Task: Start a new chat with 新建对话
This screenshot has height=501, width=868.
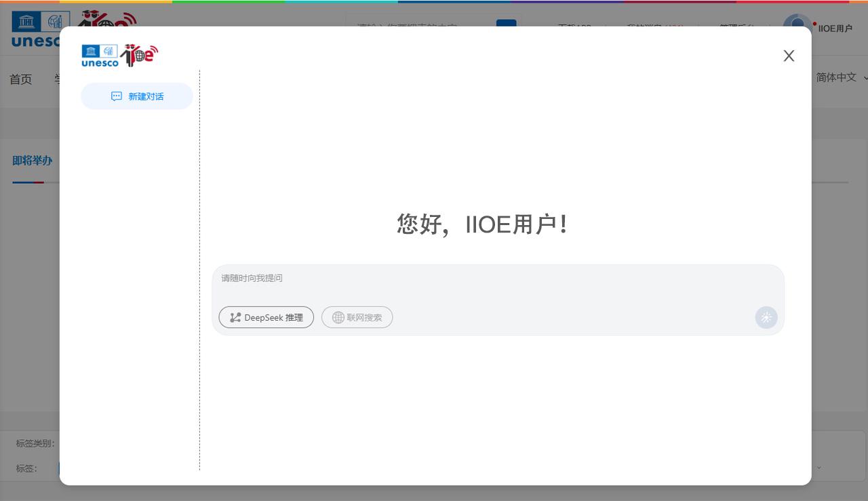Action: coord(137,96)
